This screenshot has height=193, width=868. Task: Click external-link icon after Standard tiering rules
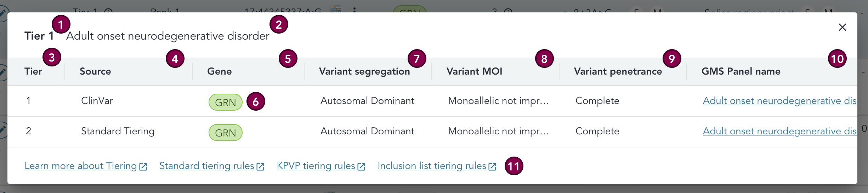(x=260, y=167)
